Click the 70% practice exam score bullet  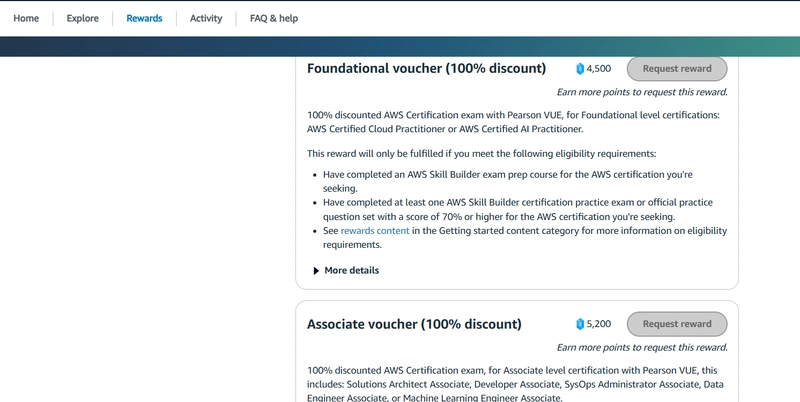click(x=518, y=210)
